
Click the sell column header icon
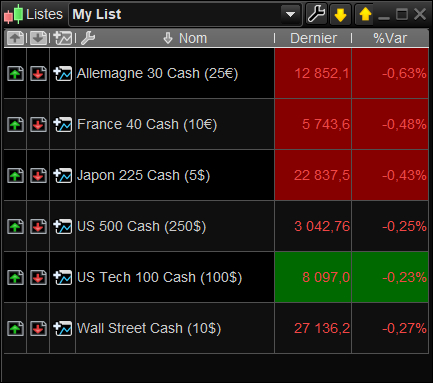[x=39, y=38]
